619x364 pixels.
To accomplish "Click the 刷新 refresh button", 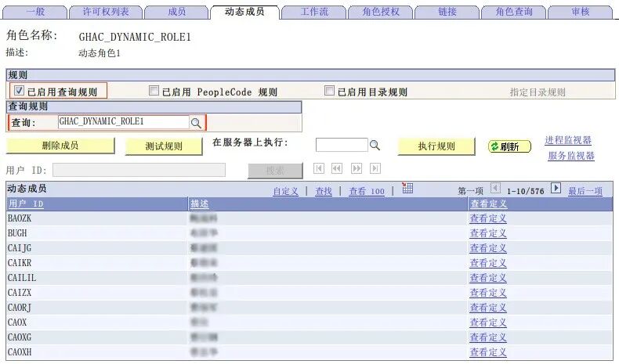I will click(x=509, y=146).
